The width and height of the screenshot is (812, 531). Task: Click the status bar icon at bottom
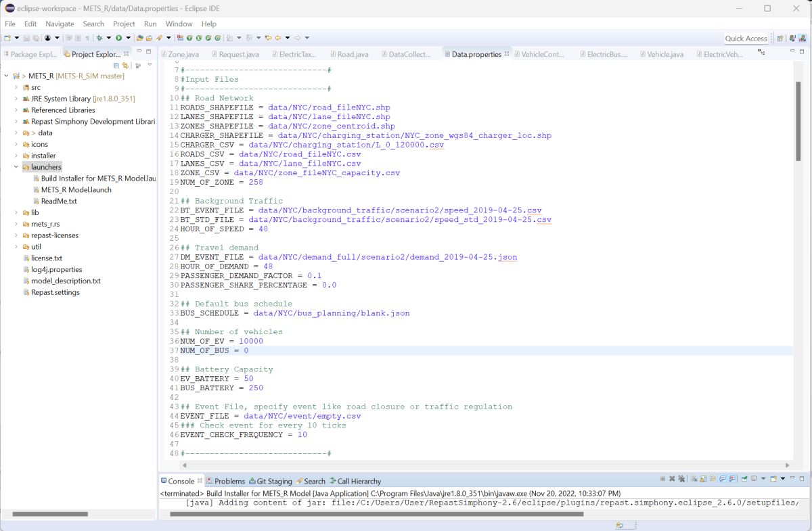(x=620, y=525)
